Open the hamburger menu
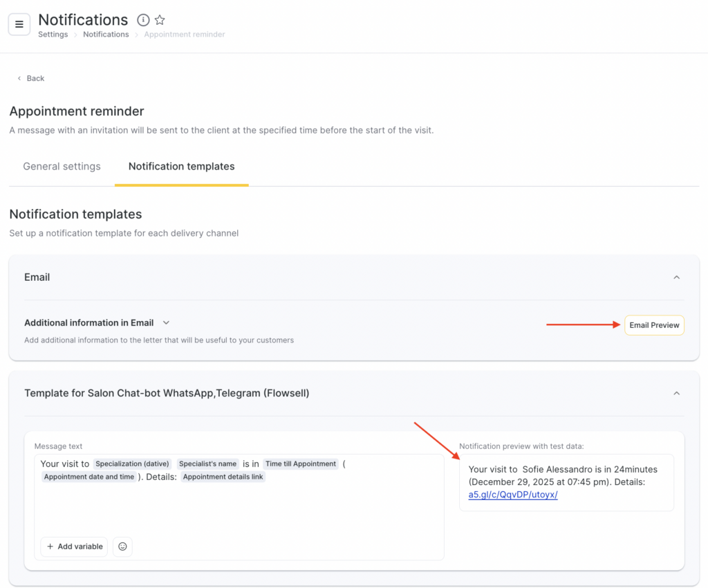The height and width of the screenshot is (588, 708). pos(19,24)
